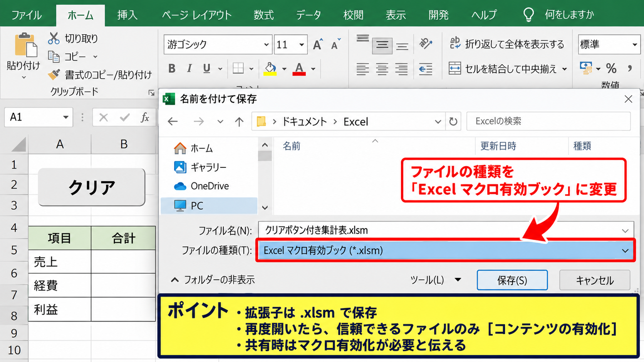This screenshot has width=644, height=362.
Task: Expand the file name history dropdown
Action: [625, 230]
